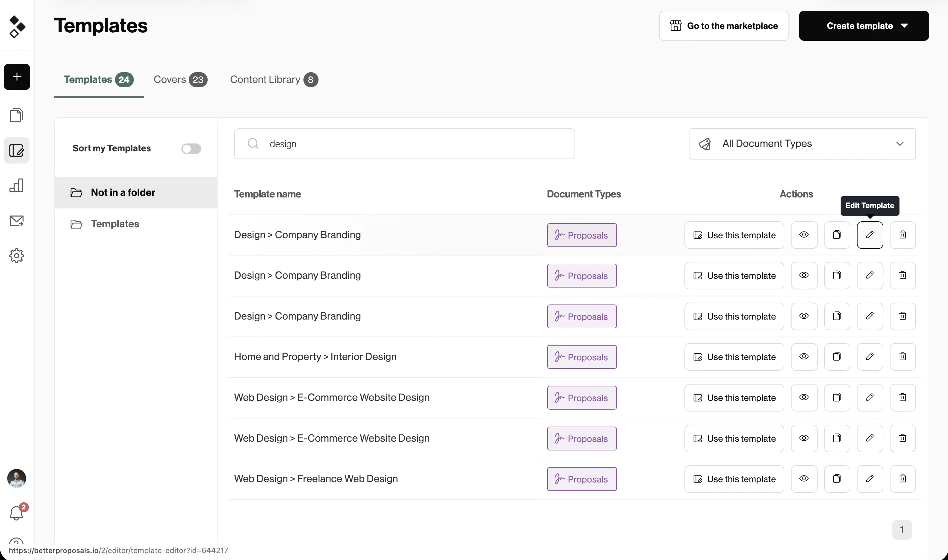
Task: Delete the bottom Design > Company Branding template
Action: pos(903,317)
